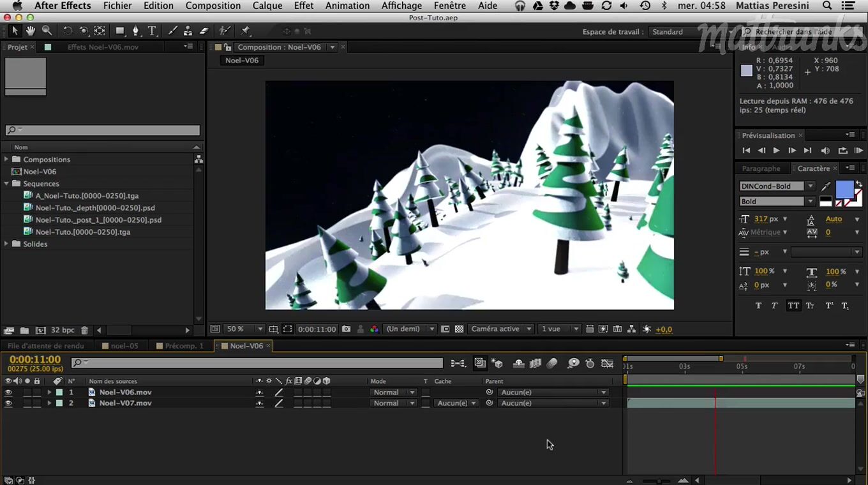Click the timeline layer search field

[257, 363]
